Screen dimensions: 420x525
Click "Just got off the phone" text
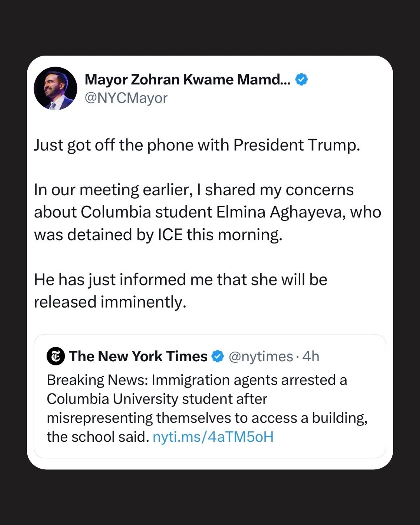[109, 145]
